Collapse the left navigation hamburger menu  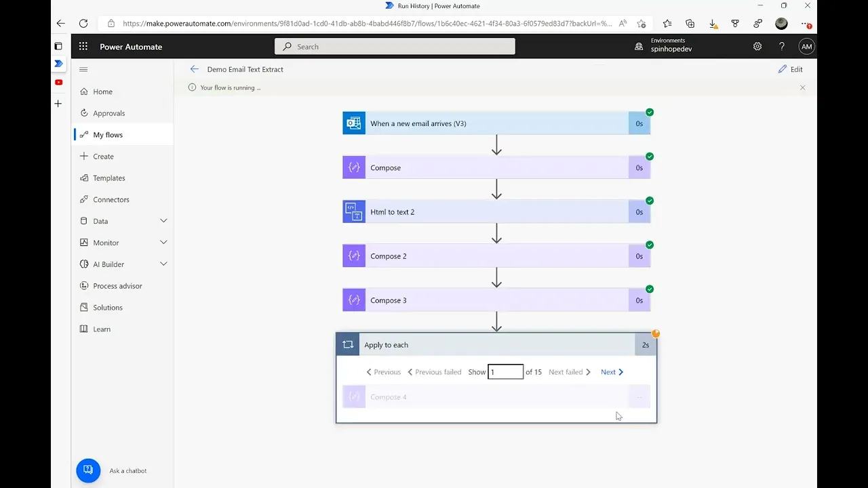(x=83, y=69)
